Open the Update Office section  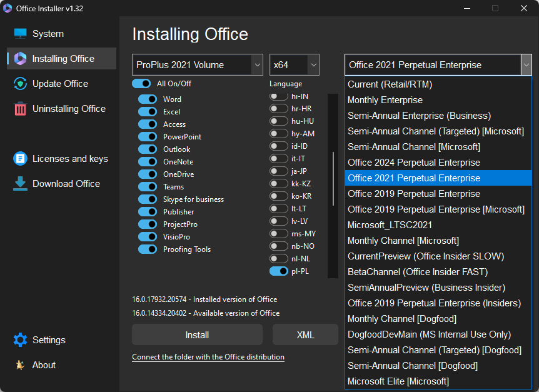61,84
